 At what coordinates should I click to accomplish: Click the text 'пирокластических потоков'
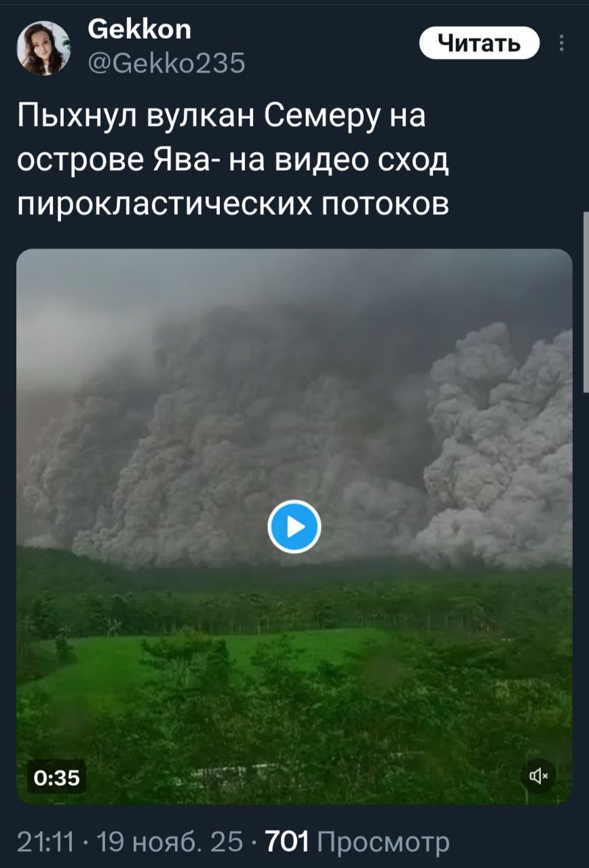[233, 203]
